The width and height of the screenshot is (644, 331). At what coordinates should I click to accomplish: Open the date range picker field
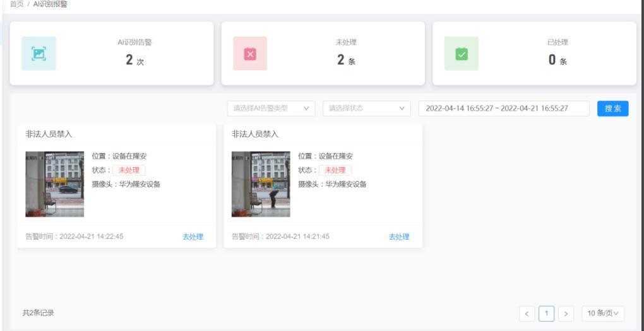pos(503,108)
